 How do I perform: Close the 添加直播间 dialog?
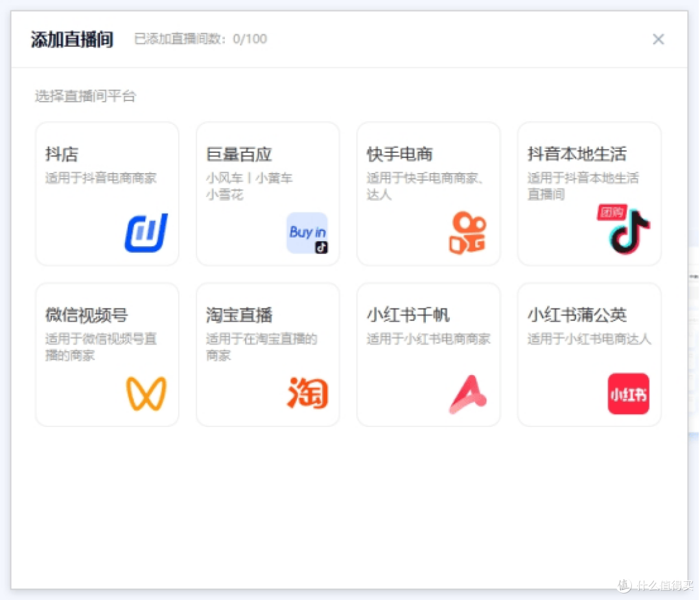[658, 40]
